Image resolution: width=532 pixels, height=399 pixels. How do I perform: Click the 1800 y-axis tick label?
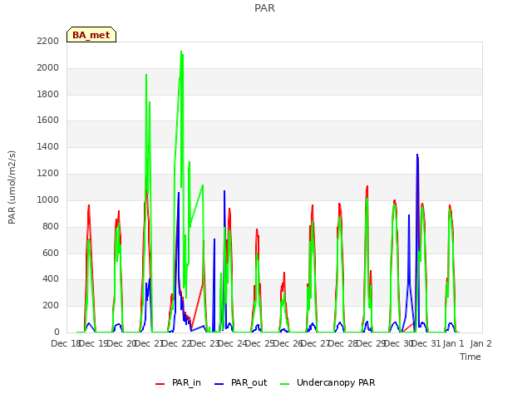pos(48,94)
